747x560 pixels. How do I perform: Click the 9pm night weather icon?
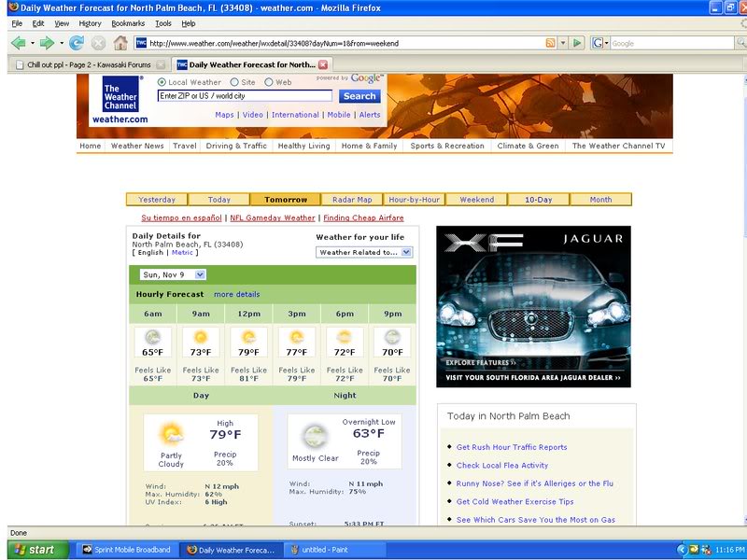click(392, 338)
